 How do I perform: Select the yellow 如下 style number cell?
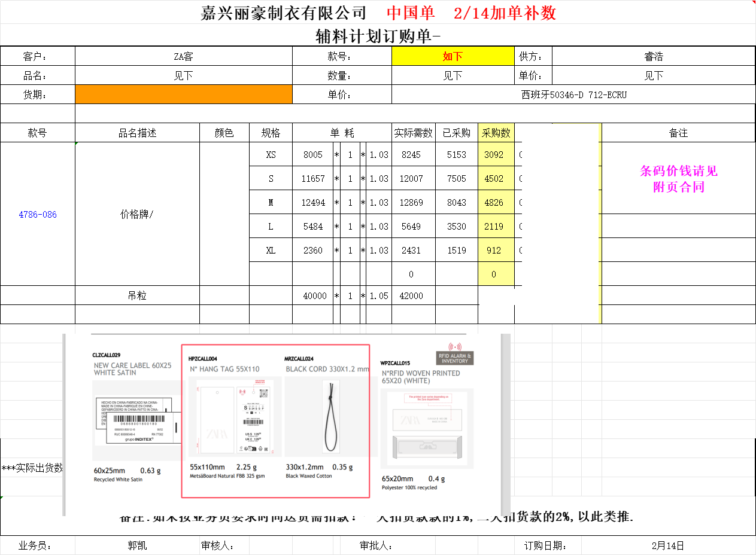(x=453, y=56)
